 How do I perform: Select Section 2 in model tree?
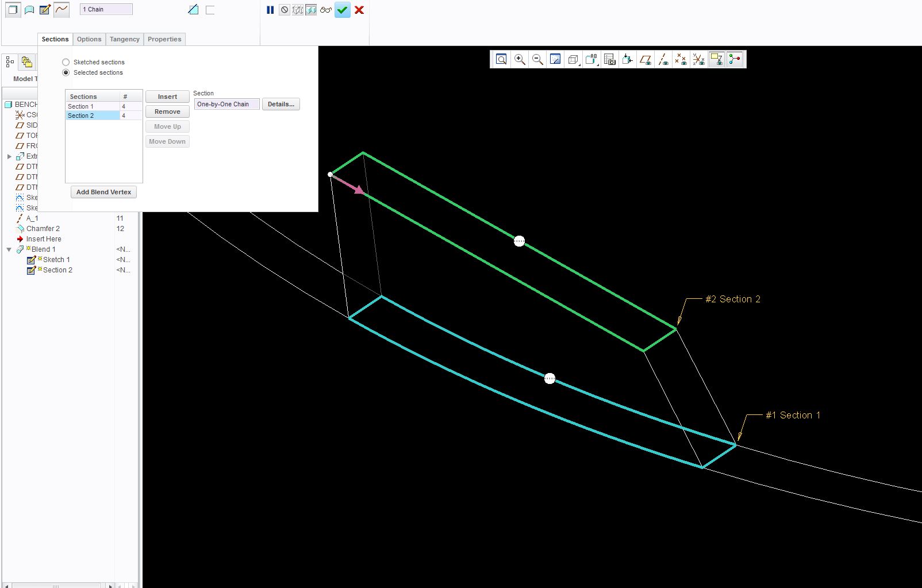point(57,270)
